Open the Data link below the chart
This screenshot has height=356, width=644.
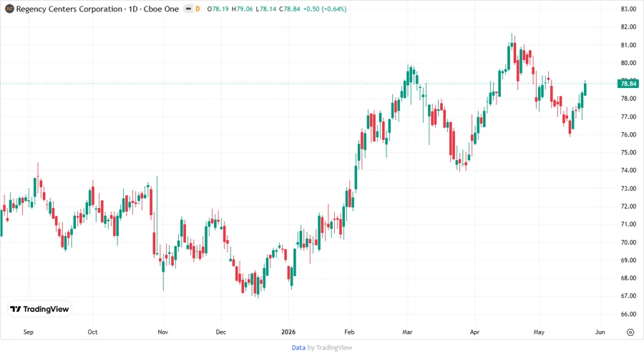point(298,347)
